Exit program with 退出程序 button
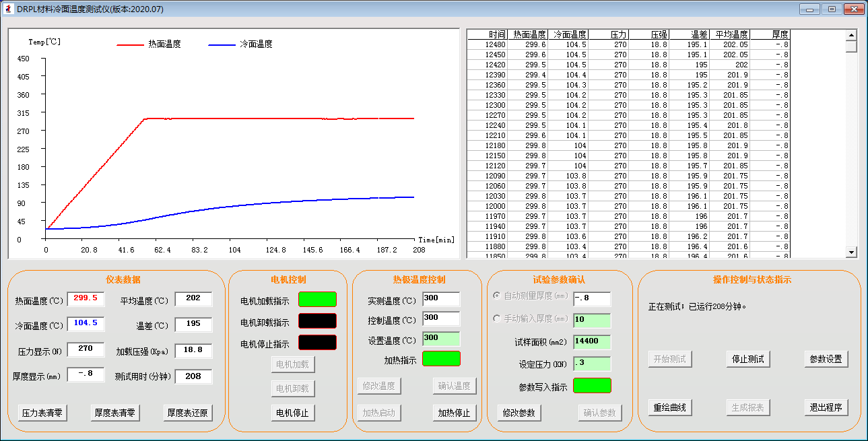 826,407
